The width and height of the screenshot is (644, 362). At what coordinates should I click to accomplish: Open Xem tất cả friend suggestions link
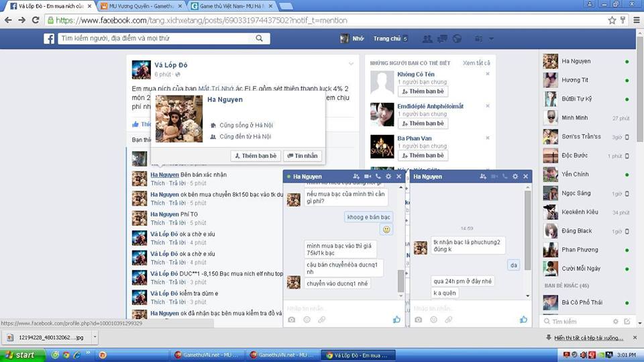click(476, 63)
